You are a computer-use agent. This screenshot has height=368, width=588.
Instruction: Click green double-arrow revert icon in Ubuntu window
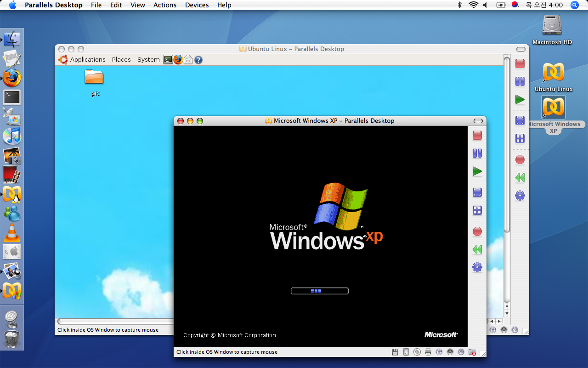click(x=520, y=178)
